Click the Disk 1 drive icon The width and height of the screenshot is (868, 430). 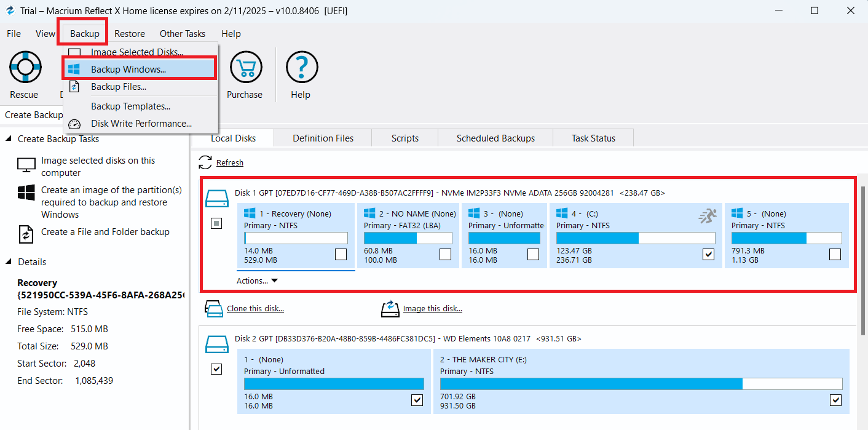(216, 198)
